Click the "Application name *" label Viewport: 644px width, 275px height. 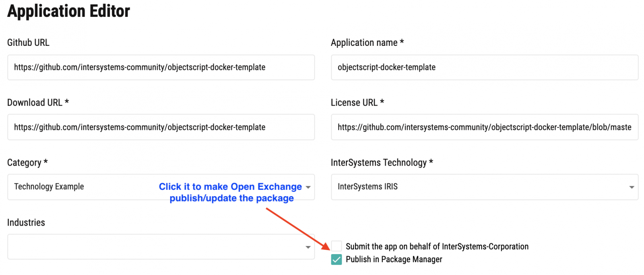367,43
